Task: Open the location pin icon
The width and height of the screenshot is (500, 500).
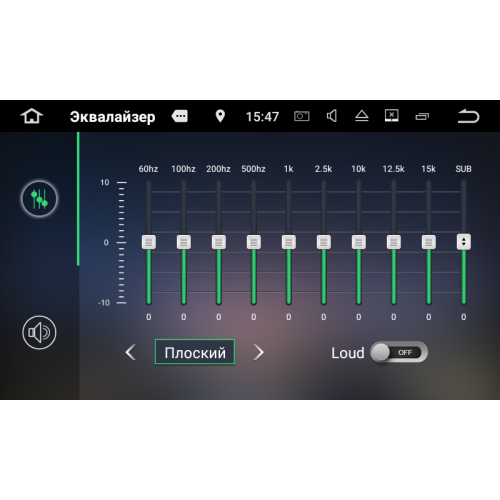Action: point(220,116)
